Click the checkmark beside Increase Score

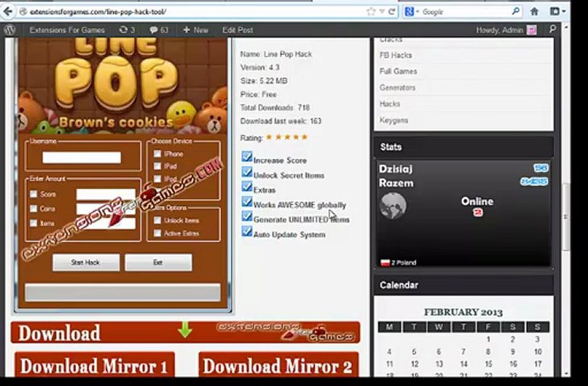[247, 157]
